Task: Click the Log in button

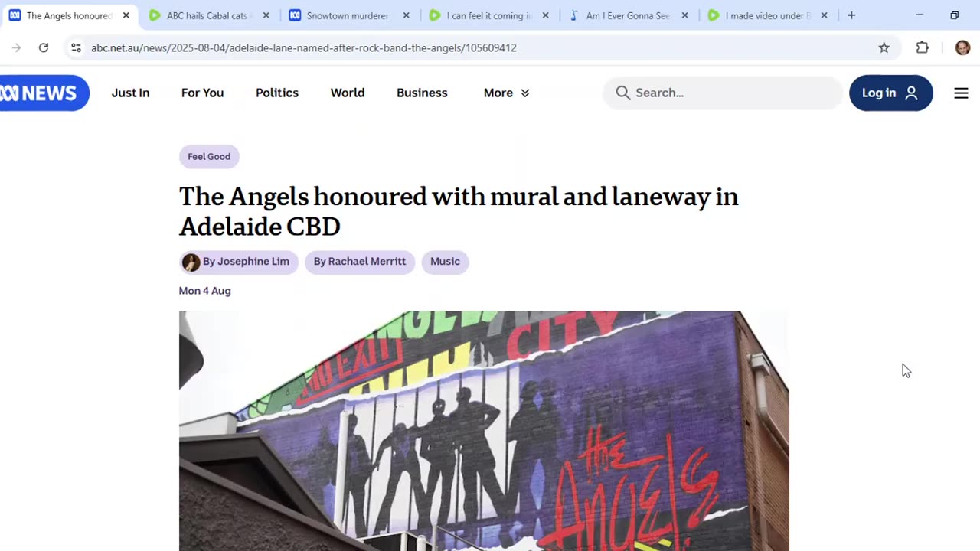Action: point(890,93)
